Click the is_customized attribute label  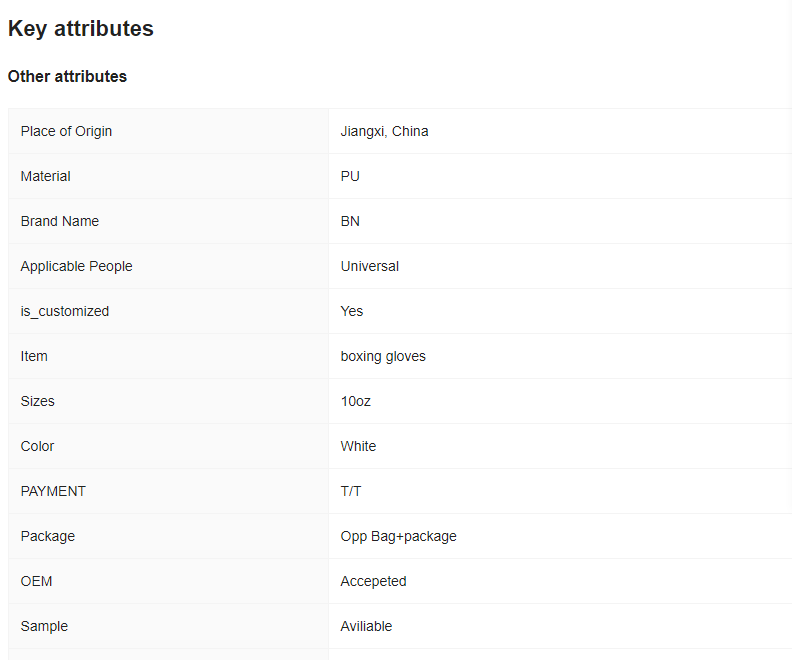coord(64,311)
